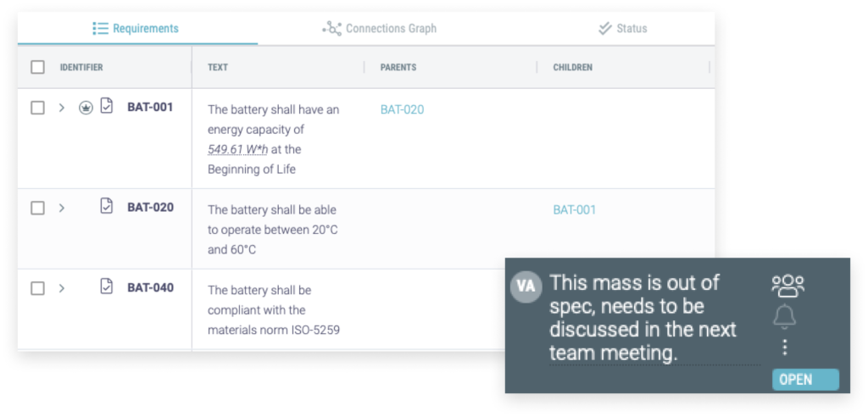This screenshot has height=417, width=868.
Task: Check the BAT-020 row checkbox
Action: coord(37,208)
